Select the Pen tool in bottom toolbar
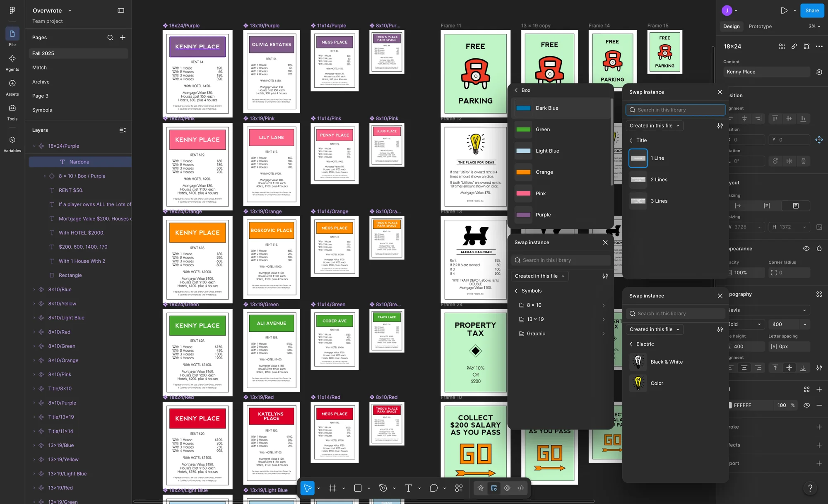The image size is (828, 504). point(383,488)
